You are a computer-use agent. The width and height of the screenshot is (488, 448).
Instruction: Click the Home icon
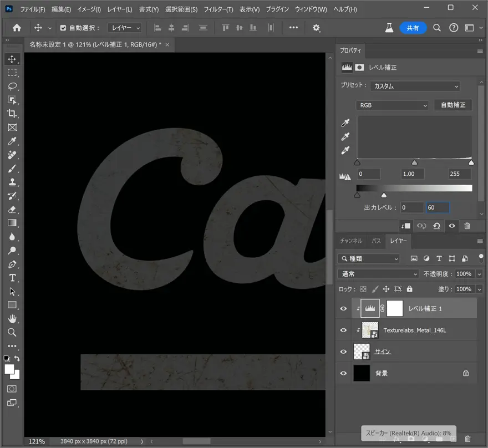[x=17, y=28]
